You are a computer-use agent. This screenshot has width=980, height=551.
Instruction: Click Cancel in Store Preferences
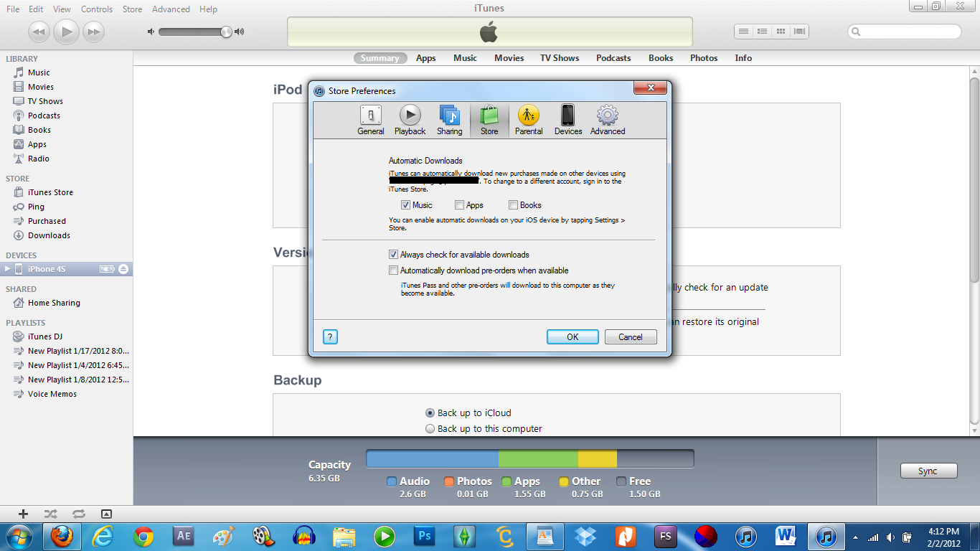(631, 337)
